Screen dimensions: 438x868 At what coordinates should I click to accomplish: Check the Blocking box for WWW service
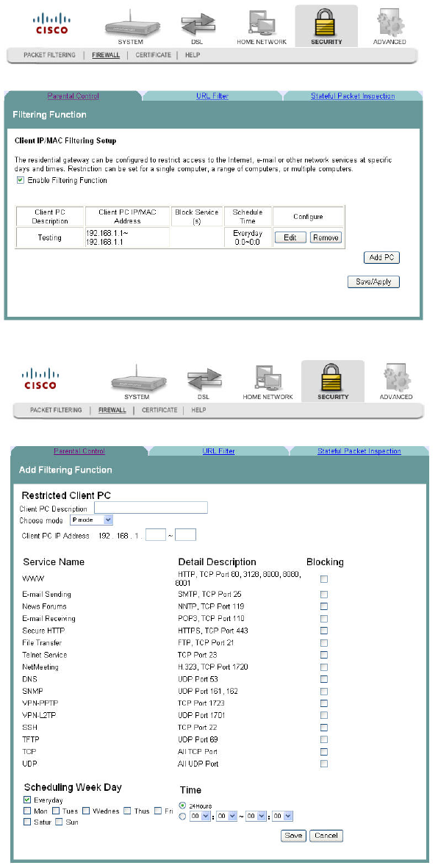pyautogui.click(x=324, y=579)
